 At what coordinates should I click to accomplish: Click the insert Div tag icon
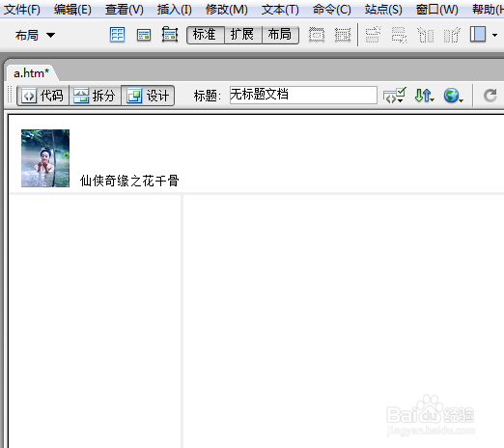point(144,35)
